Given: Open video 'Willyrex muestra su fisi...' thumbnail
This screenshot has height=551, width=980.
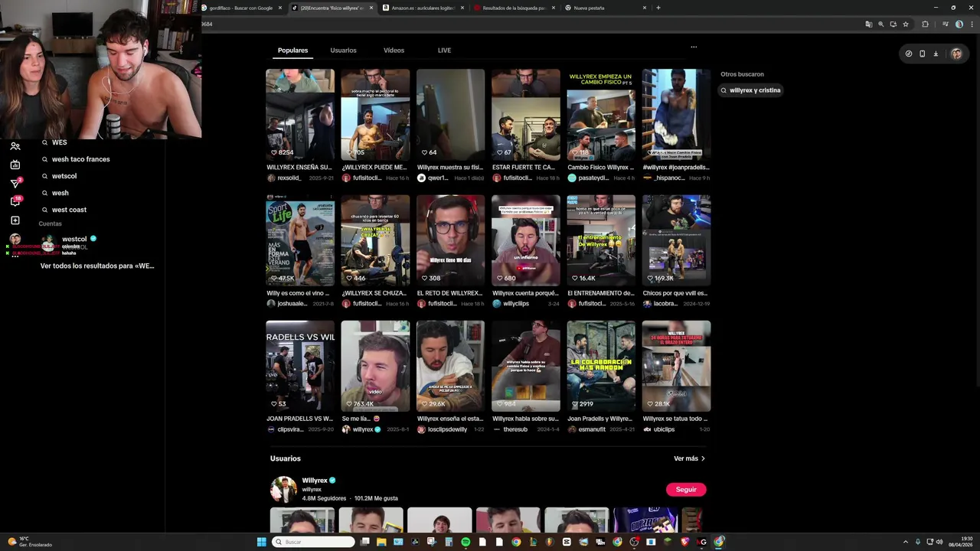Looking at the screenshot, I should click(x=450, y=115).
